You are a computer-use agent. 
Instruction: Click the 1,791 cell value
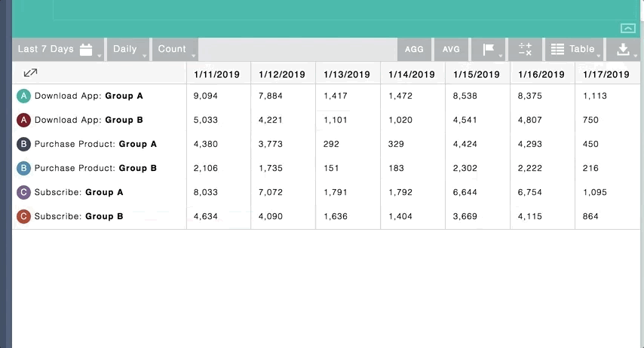pos(336,193)
